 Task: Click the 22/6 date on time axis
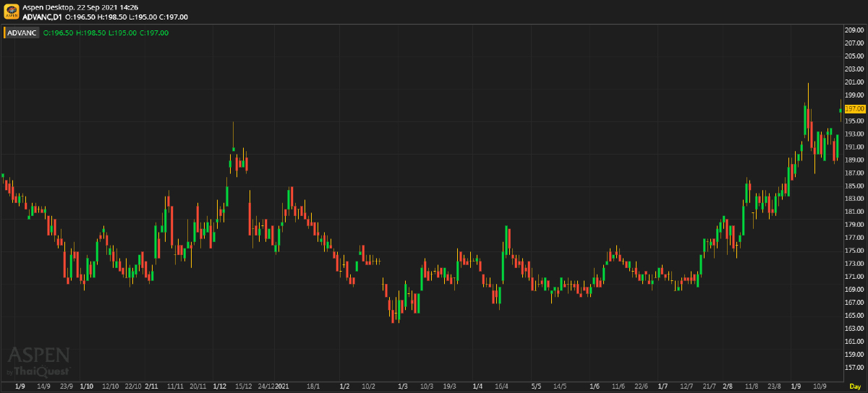(x=641, y=387)
